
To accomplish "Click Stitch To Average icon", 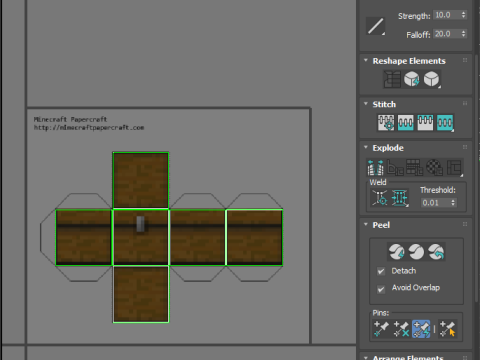I will [405, 122].
